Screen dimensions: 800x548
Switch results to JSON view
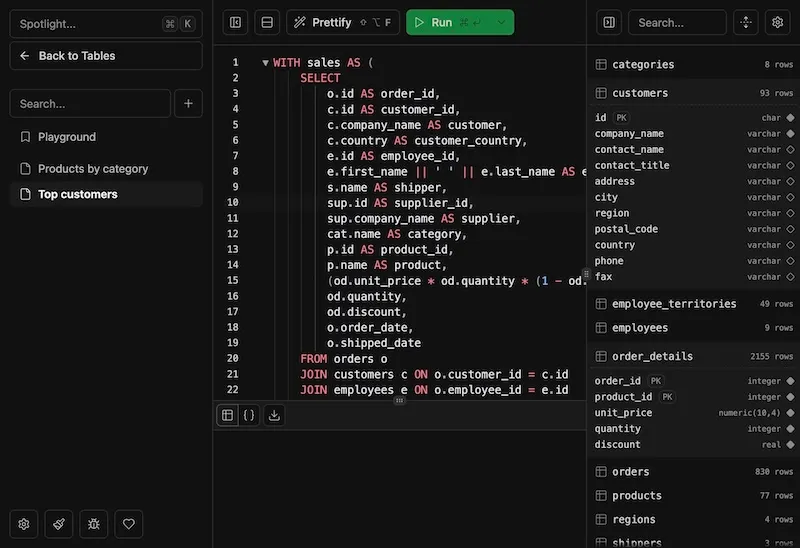pyautogui.click(x=249, y=415)
